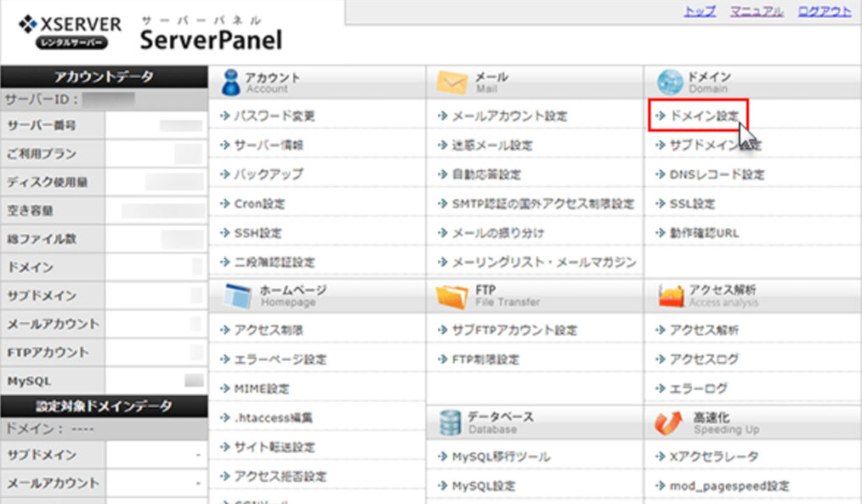Click the Database cylinder icon

[450, 422]
